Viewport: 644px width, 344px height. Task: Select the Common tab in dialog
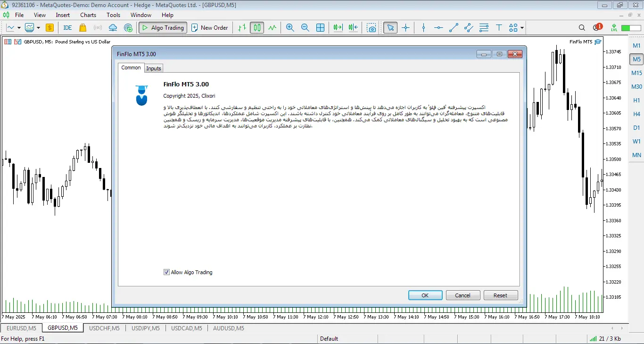tap(131, 67)
